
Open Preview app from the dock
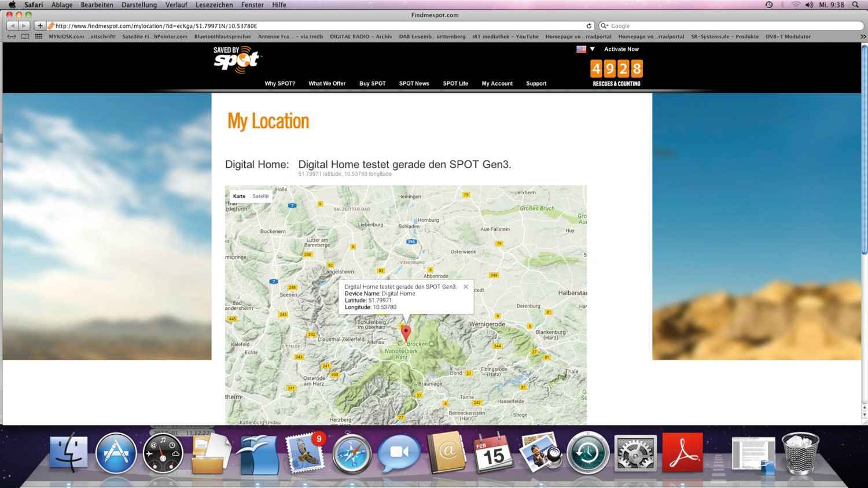540,453
